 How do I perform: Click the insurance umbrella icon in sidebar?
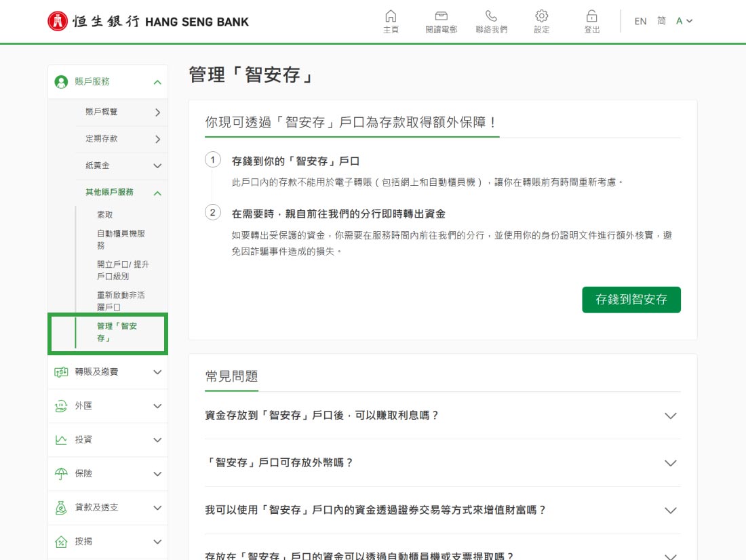pyautogui.click(x=61, y=474)
